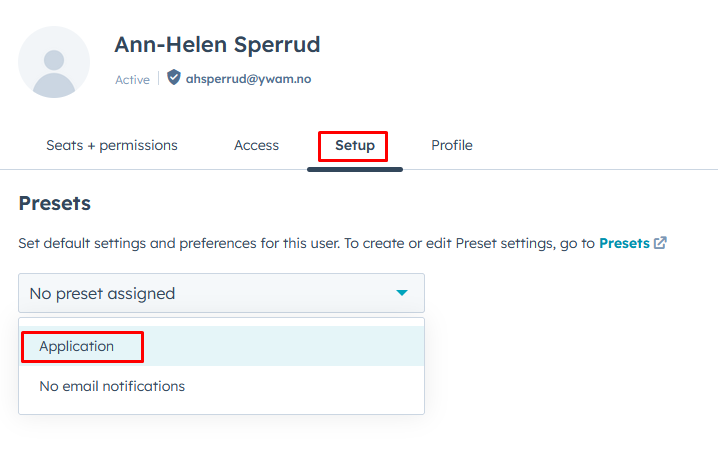Click the Ann-Helen Sperrud name heading
Viewport: 718px width, 460px height.
pyautogui.click(x=217, y=44)
